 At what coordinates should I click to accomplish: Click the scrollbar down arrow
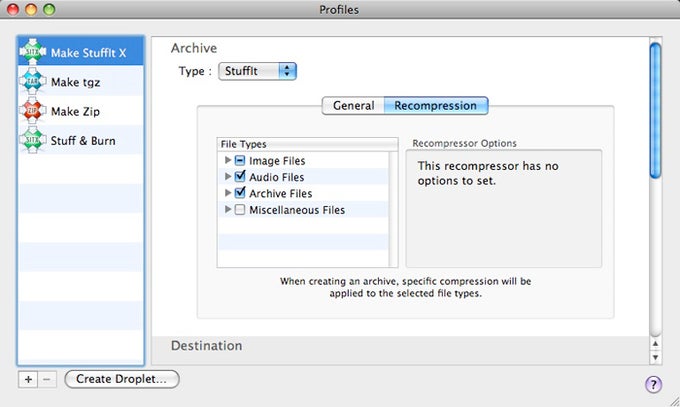(x=655, y=357)
